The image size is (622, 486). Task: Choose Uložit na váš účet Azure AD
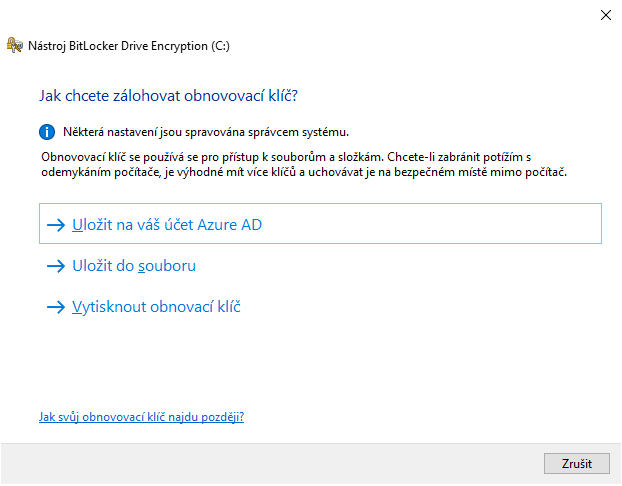tap(167, 225)
